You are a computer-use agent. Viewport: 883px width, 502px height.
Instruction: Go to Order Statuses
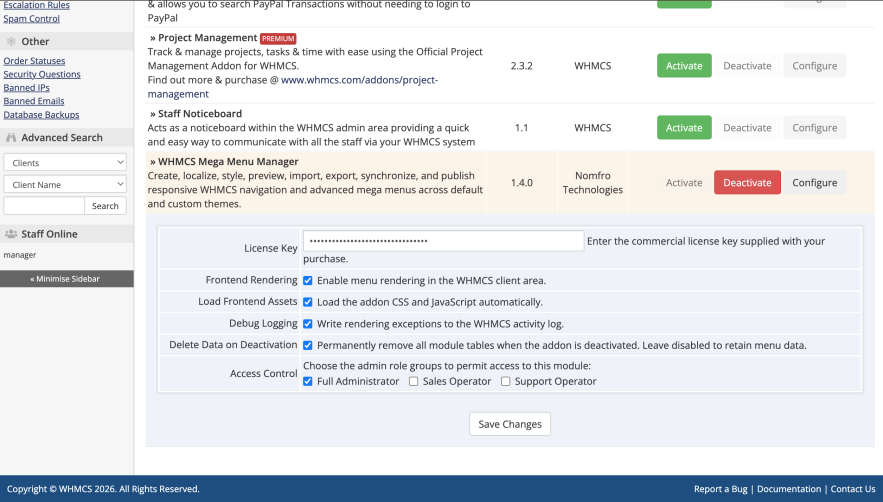[x=34, y=61]
